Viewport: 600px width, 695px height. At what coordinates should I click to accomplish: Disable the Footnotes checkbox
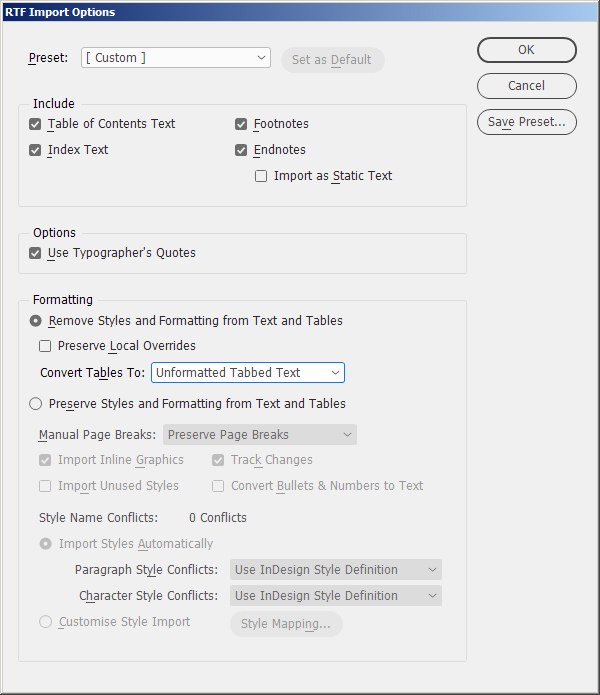click(241, 124)
